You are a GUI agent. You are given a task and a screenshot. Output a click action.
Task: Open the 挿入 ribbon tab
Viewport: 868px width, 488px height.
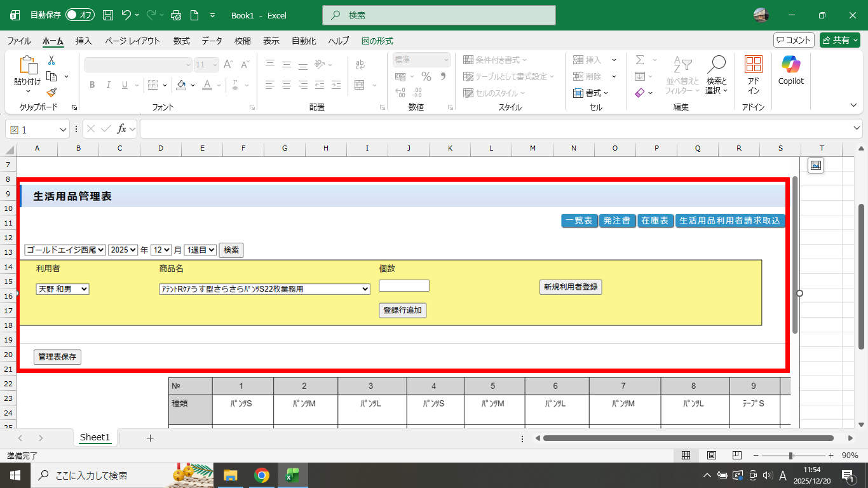(84, 41)
